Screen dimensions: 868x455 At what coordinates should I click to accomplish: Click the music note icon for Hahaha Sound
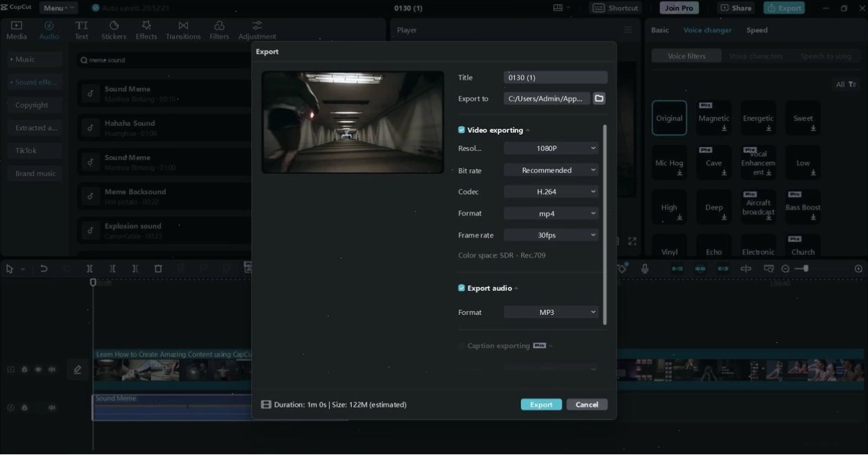point(90,127)
